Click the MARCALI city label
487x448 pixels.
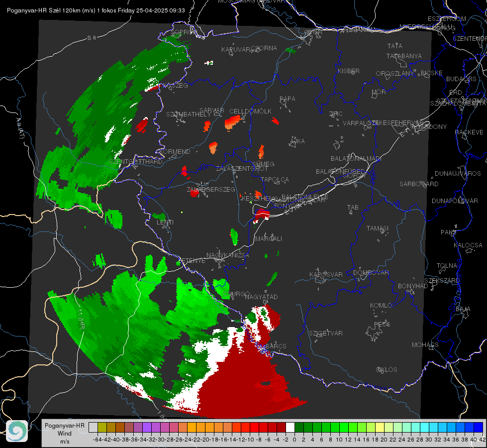(x=268, y=239)
